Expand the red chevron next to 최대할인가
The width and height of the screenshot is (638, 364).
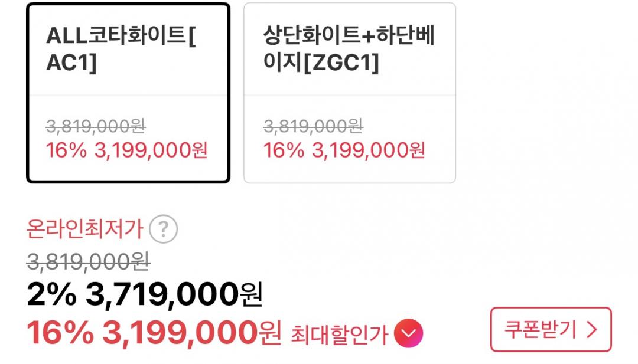409,335
